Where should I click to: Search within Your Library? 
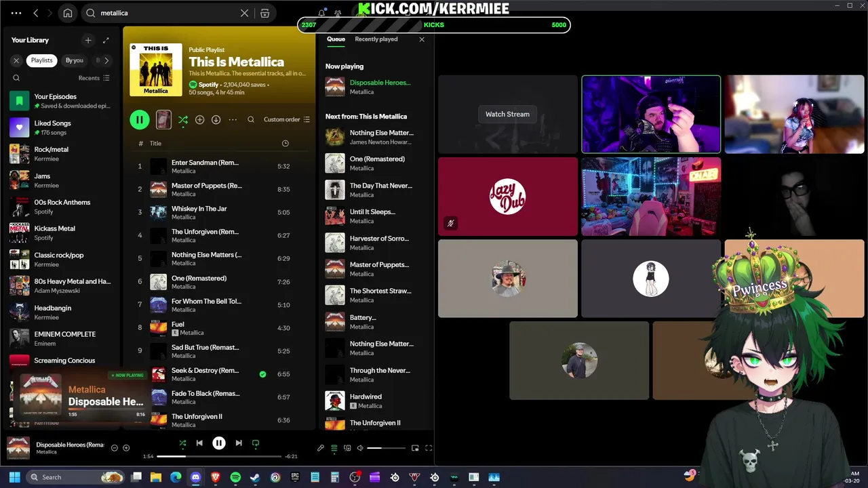(x=16, y=78)
